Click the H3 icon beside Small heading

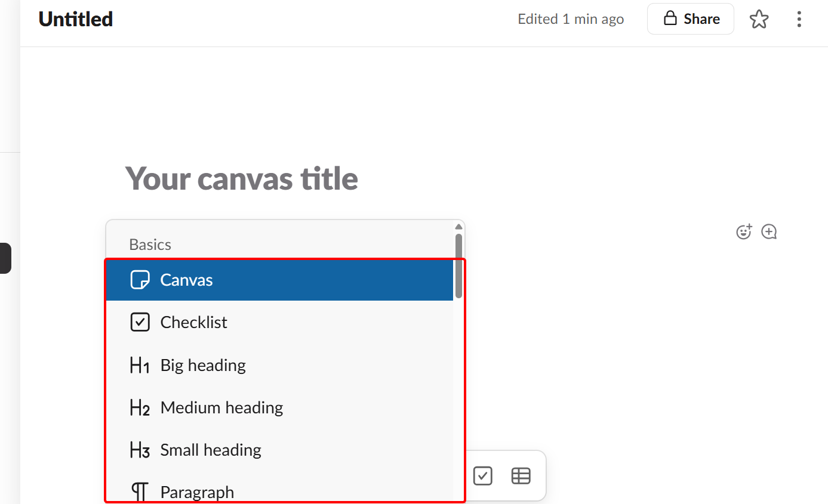pos(139,450)
